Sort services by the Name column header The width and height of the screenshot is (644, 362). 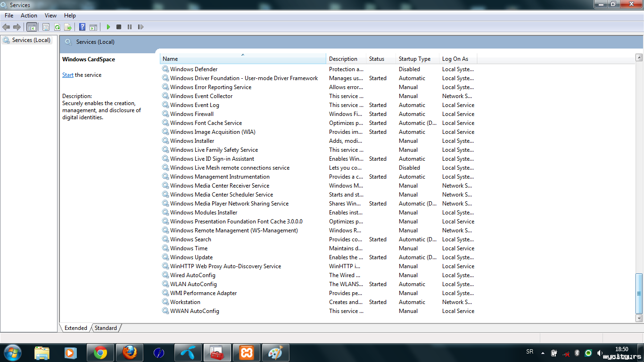click(243, 59)
